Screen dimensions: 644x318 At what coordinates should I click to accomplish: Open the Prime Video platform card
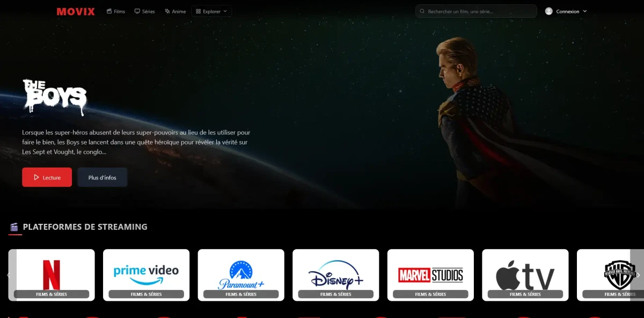(x=146, y=275)
